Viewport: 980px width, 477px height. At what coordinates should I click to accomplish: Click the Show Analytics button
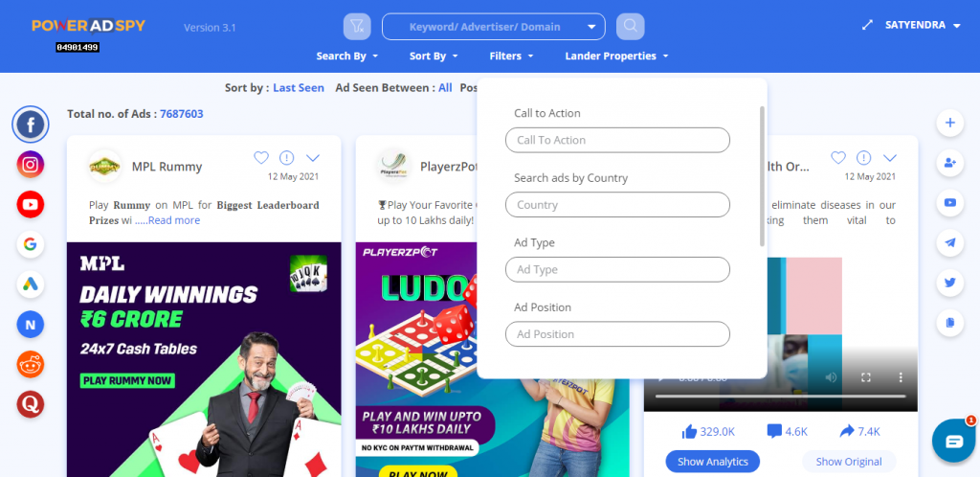(712, 462)
